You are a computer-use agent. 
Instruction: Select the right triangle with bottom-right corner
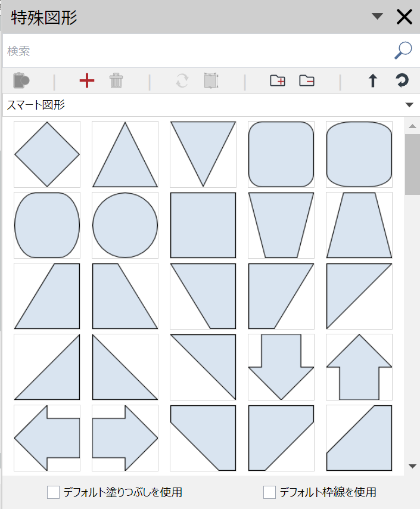tap(47, 367)
